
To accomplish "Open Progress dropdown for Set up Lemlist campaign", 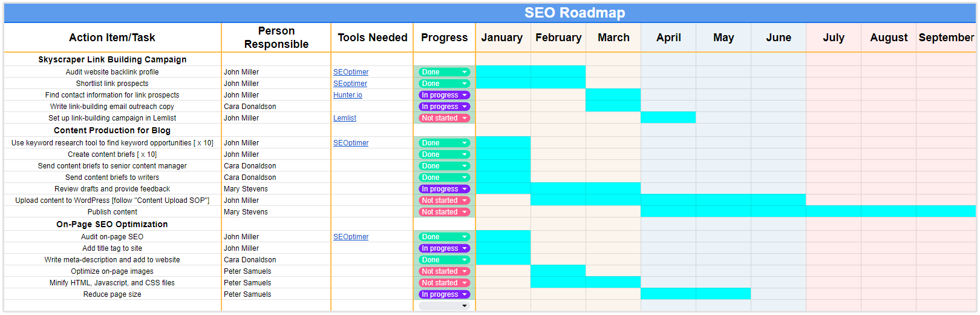I will [x=465, y=118].
